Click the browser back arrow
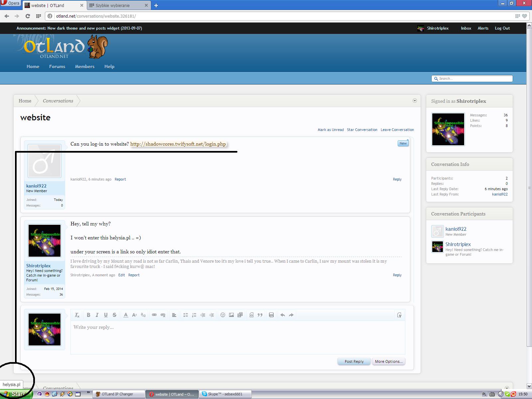Viewport: 532px width, 399px height. 7,16
